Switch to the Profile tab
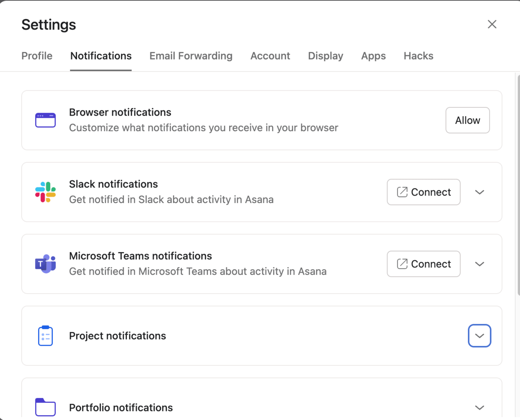This screenshot has height=420, width=520. pos(37,56)
